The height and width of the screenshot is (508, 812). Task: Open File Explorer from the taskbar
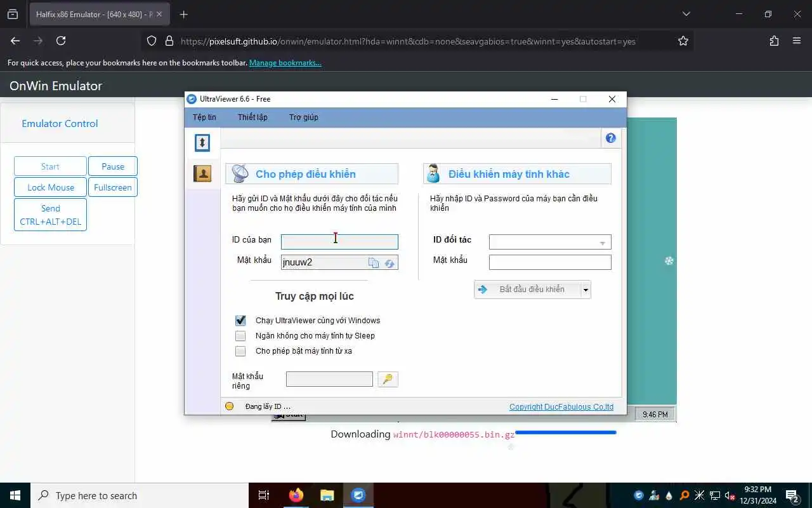[x=327, y=495]
